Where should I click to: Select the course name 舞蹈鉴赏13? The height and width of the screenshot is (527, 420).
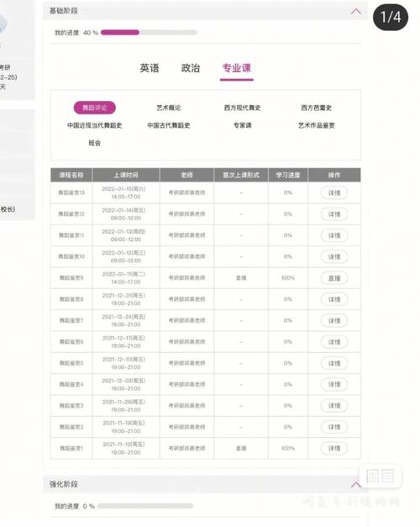pyautogui.click(x=71, y=192)
